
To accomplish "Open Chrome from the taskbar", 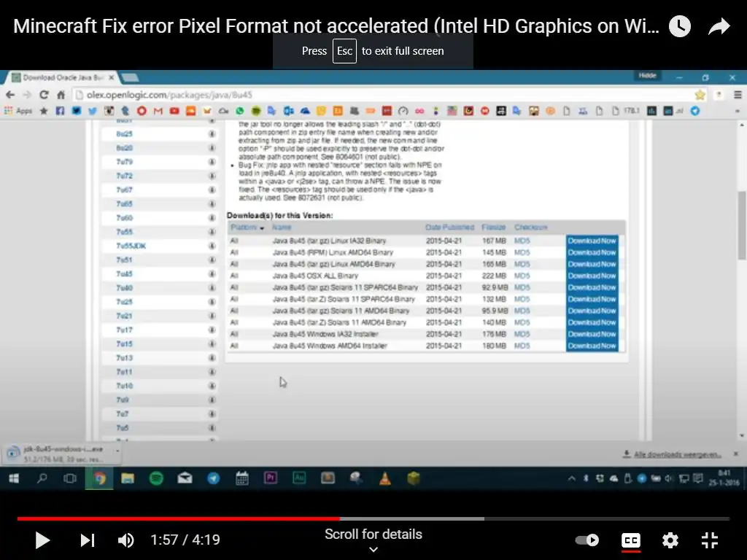I will [99, 478].
